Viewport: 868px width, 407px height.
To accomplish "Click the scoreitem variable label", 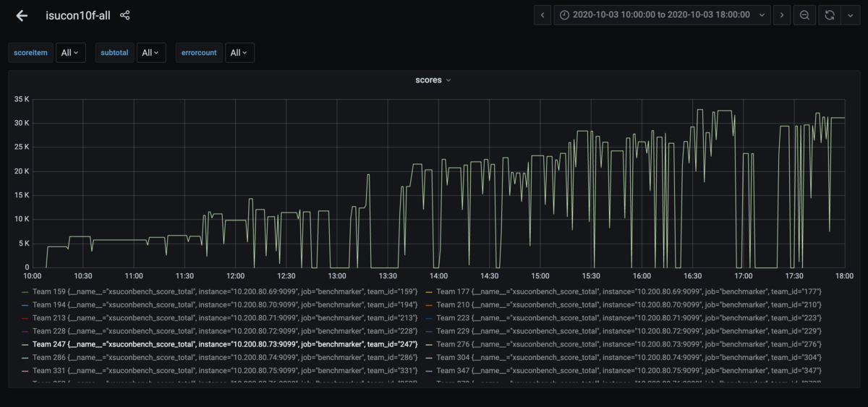I will coord(31,53).
